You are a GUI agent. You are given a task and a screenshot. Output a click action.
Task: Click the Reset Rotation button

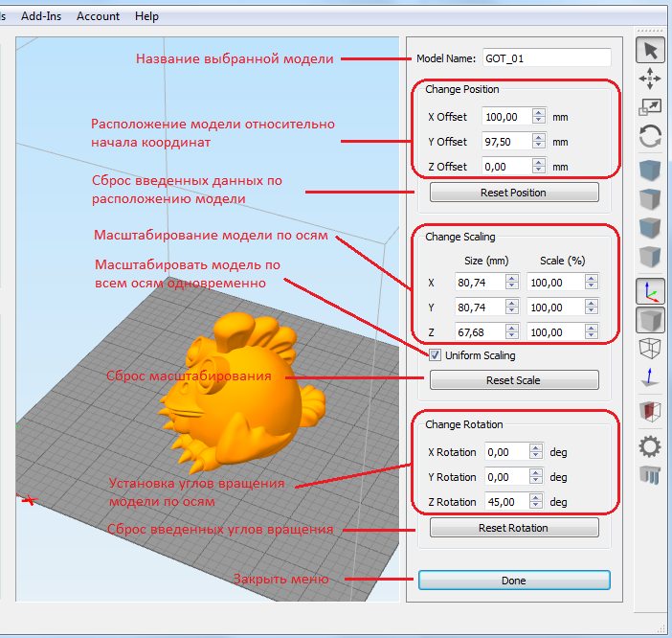click(x=514, y=528)
